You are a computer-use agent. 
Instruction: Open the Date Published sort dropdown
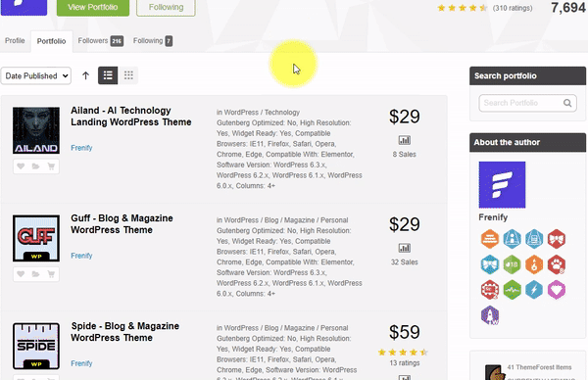click(36, 75)
